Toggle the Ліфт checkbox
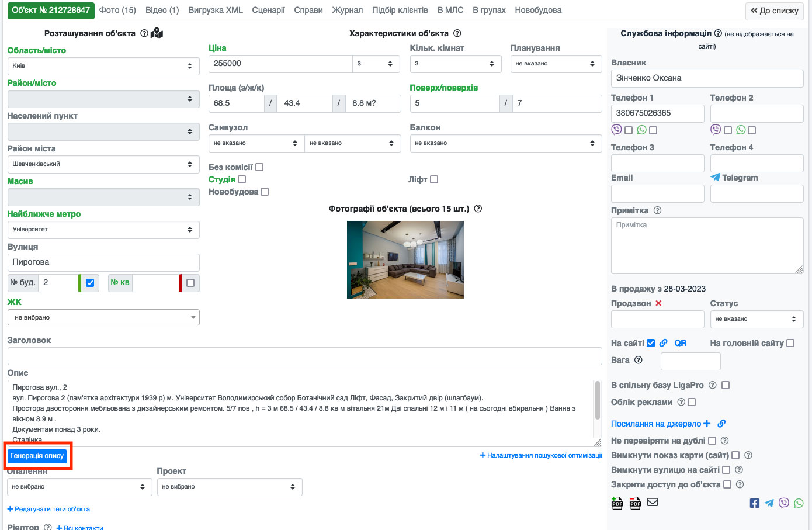The height and width of the screenshot is (530, 812). tap(434, 179)
